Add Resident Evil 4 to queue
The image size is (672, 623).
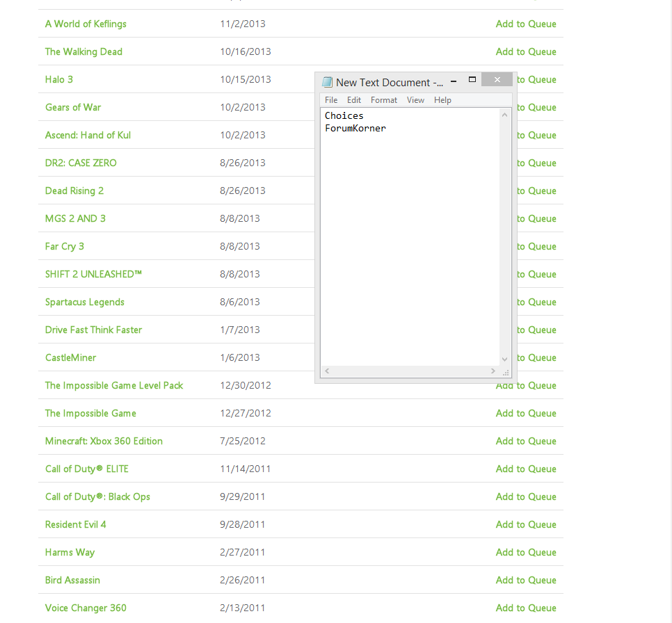coord(526,525)
